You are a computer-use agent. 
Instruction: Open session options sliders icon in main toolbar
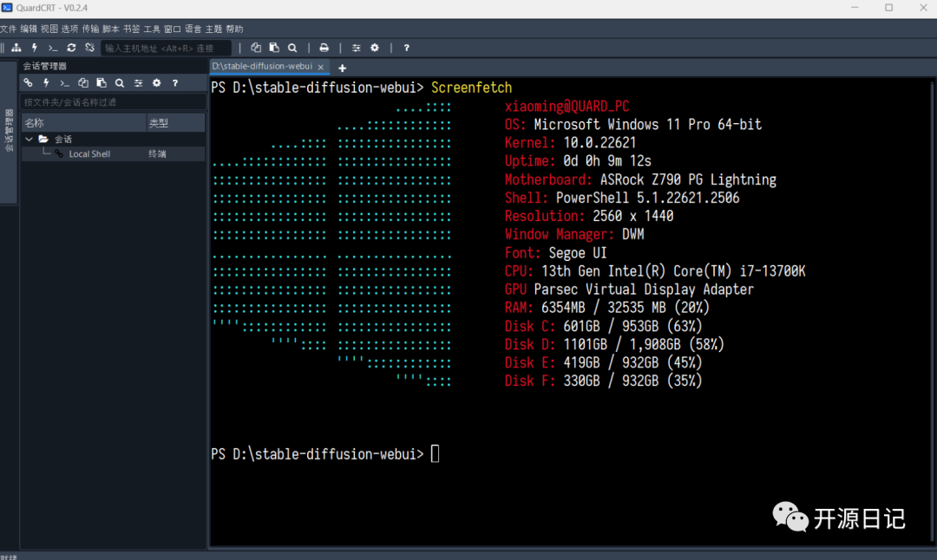357,48
